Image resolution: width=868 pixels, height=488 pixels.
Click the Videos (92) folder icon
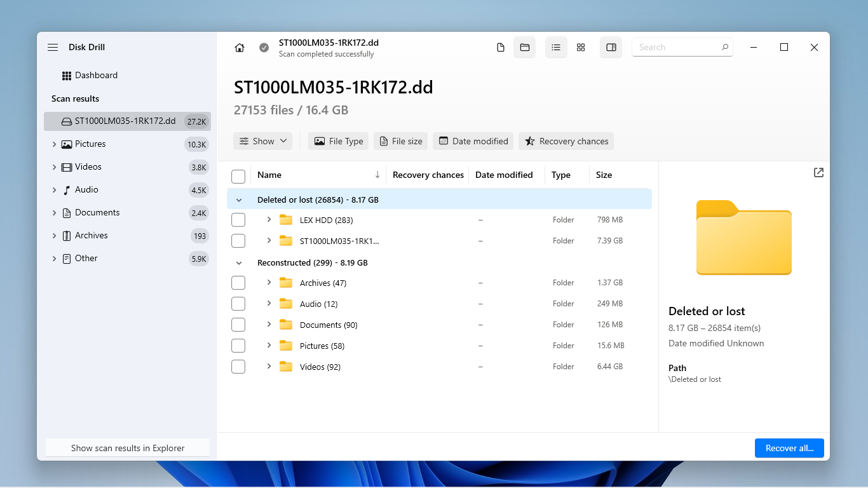tap(286, 367)
